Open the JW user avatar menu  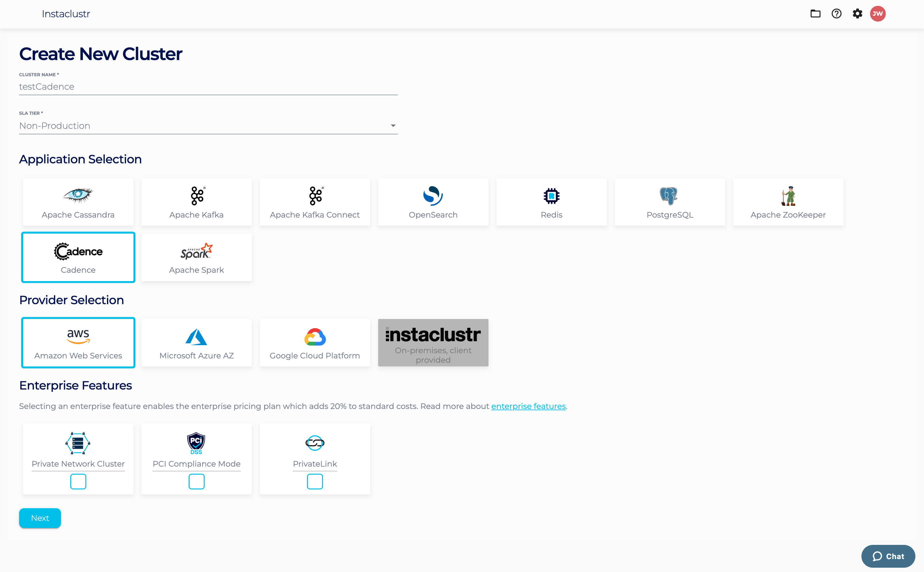877,14
